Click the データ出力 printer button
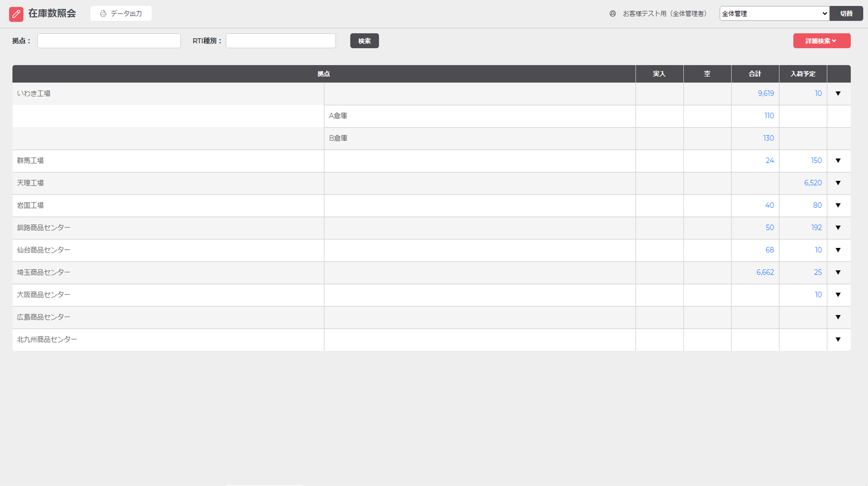Screen dimensions: 868x486 [x=121, y=13]
